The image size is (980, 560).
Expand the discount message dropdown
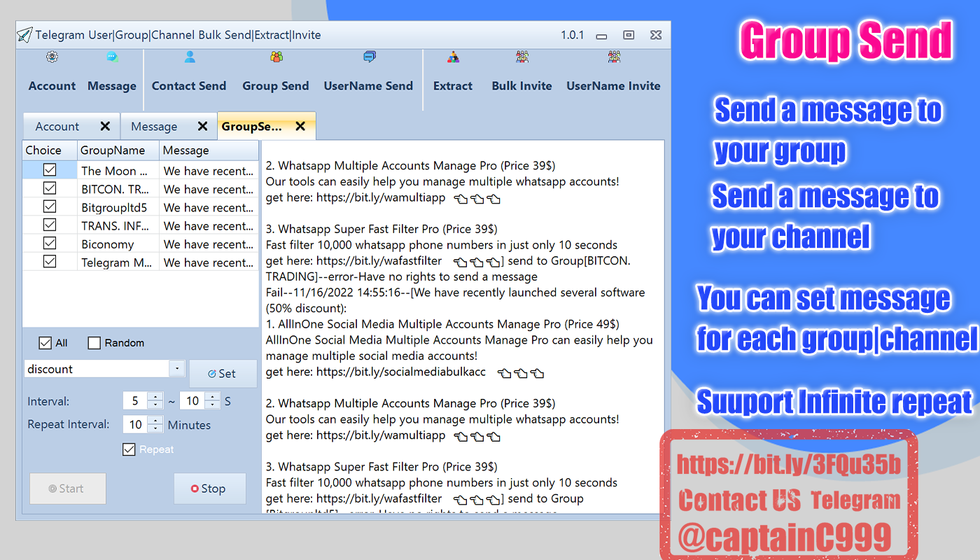point(176,369)
